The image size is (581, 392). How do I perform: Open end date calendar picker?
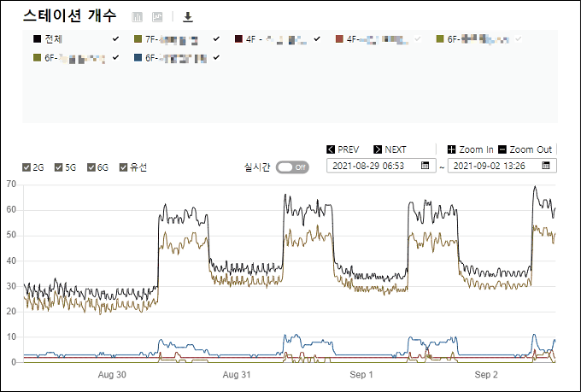(x=546, y=166)
